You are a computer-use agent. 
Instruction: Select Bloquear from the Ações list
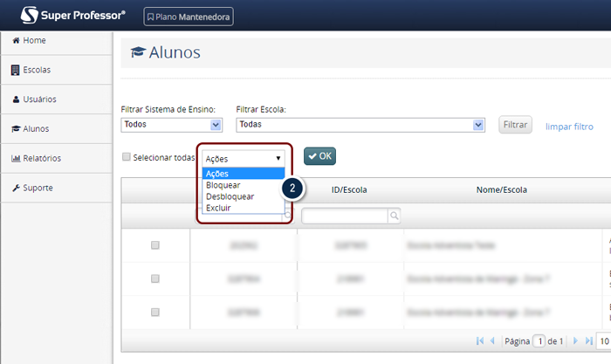tap(223, 185)
